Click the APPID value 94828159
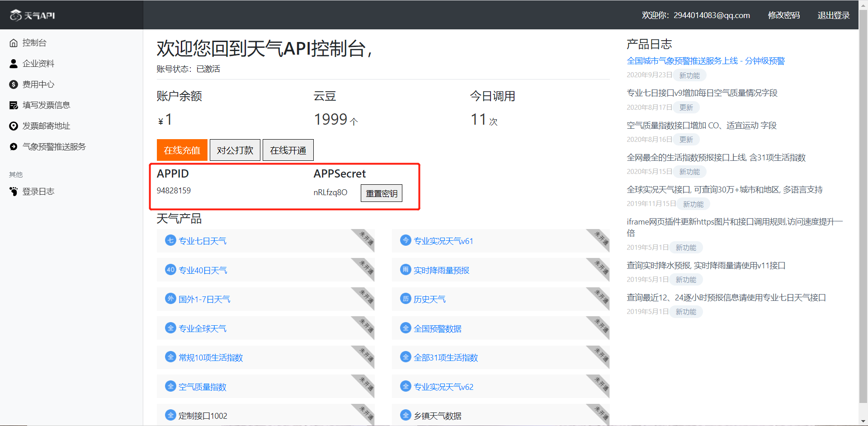 coord(174,191)
